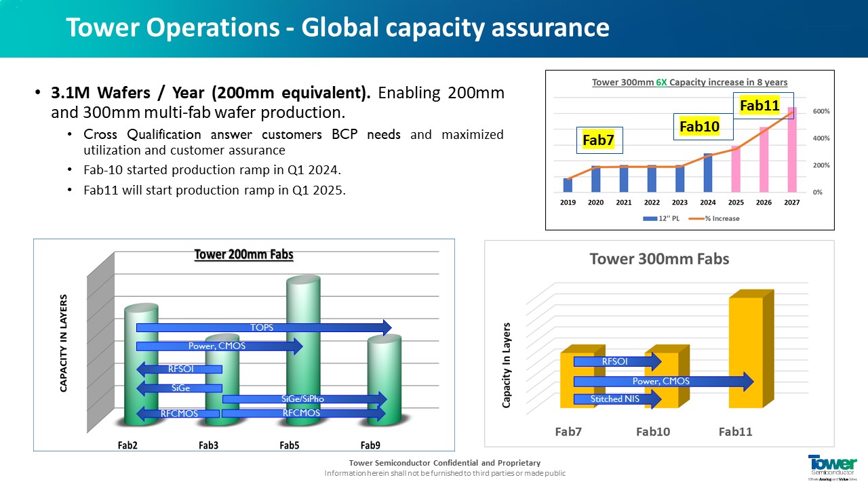Click the tall yellow Fab11 bar

746,352
